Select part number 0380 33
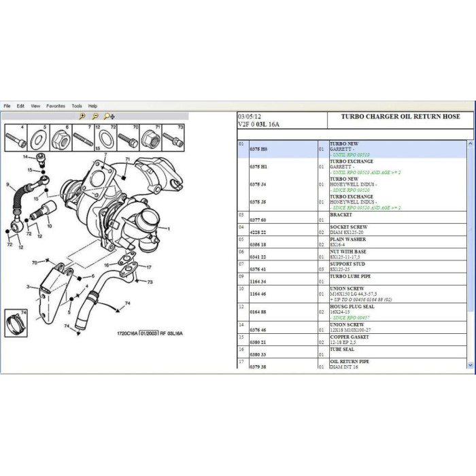The image size is (476, 476). coord(258,354)
